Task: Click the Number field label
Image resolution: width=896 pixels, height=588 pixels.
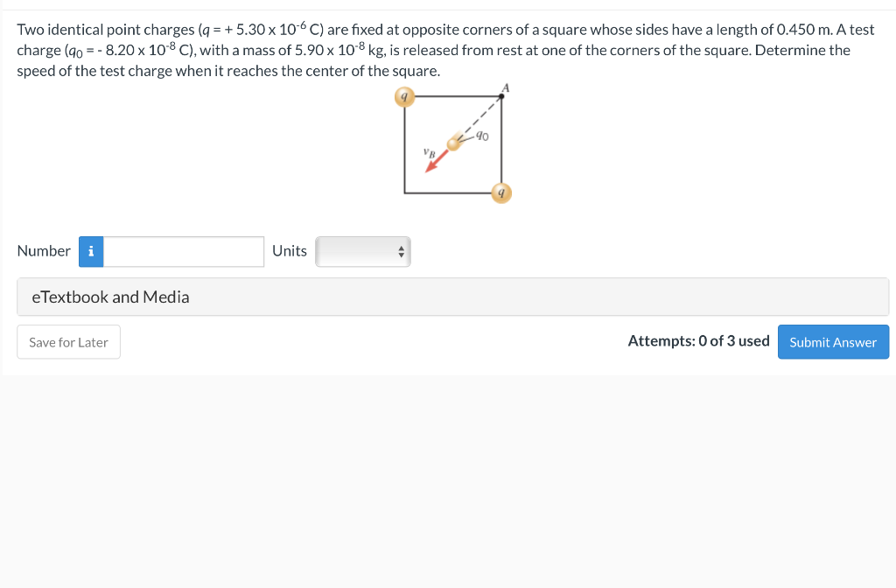Action: coord(43,251)
